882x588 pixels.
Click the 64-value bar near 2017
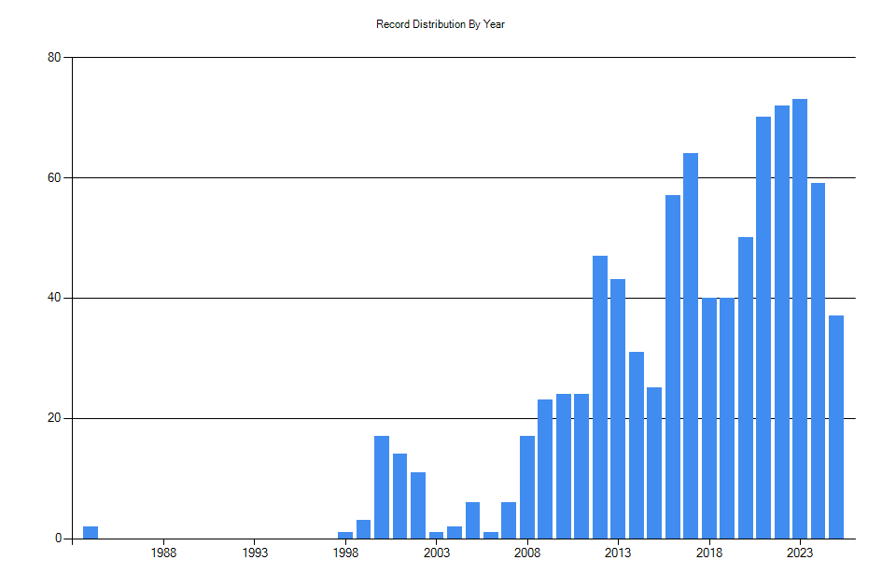point(691,345)
